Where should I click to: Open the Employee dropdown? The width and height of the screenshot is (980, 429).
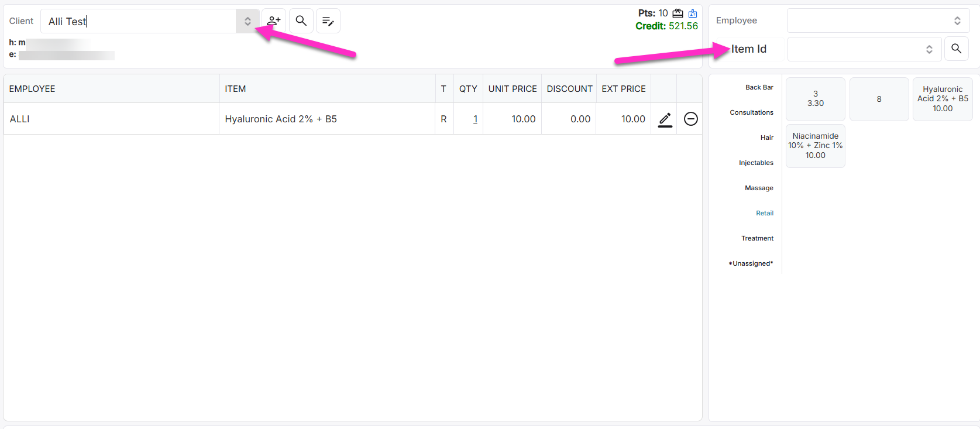click(878, 21)
